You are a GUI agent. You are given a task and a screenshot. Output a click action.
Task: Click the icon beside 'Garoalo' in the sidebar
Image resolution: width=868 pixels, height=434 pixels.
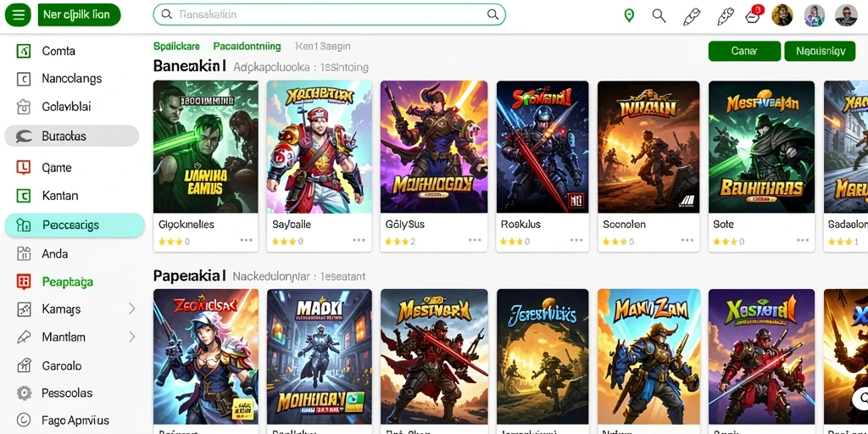(x=23, y=365)
